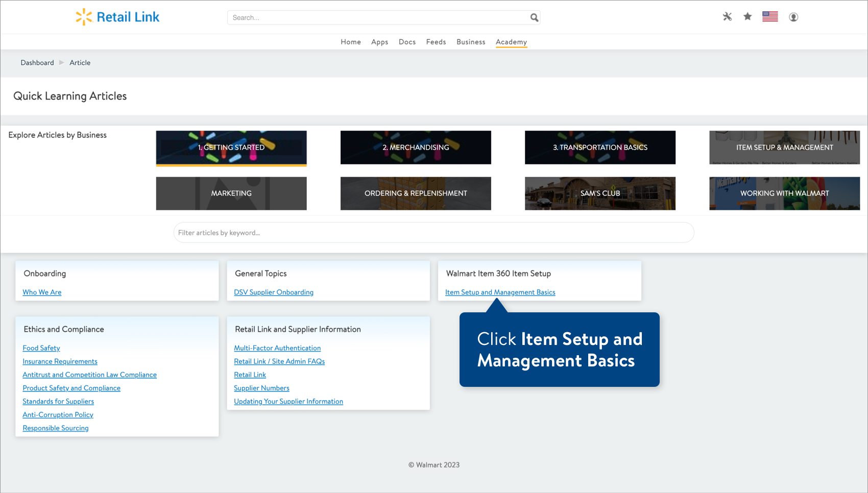Select the Academy menu item

coord(511,42)
